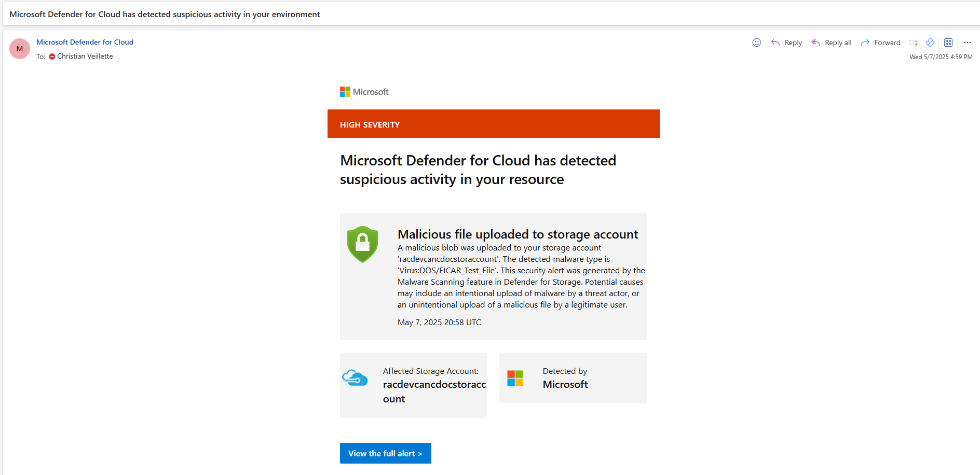Click the sender avatar with letter M
This screenshot has height=475, width=980.
20,49
